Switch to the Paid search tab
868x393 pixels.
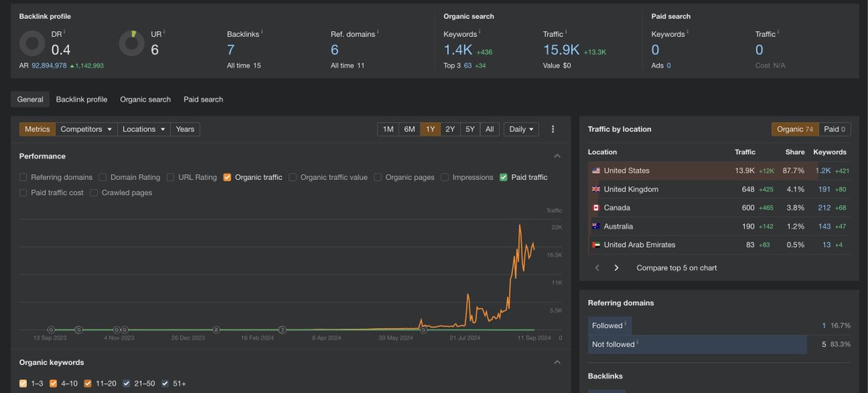203,100
